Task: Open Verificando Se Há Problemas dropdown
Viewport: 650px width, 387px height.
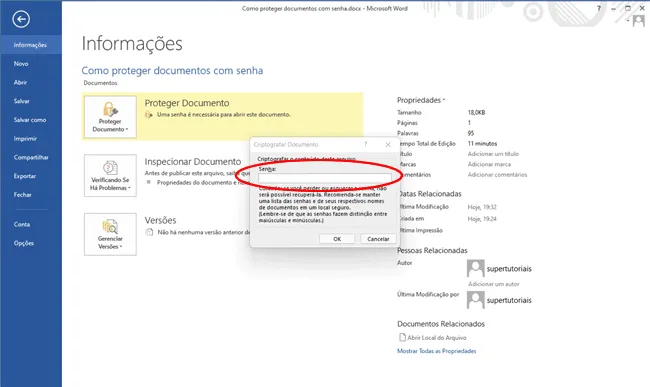Action: [110, 176]
